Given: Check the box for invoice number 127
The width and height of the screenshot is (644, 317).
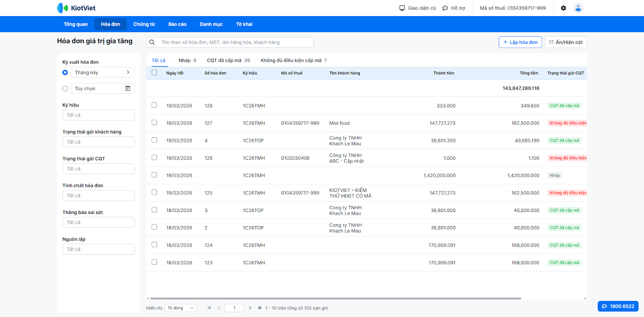Looking at the screenshot, I should click(x=154, y=123).
